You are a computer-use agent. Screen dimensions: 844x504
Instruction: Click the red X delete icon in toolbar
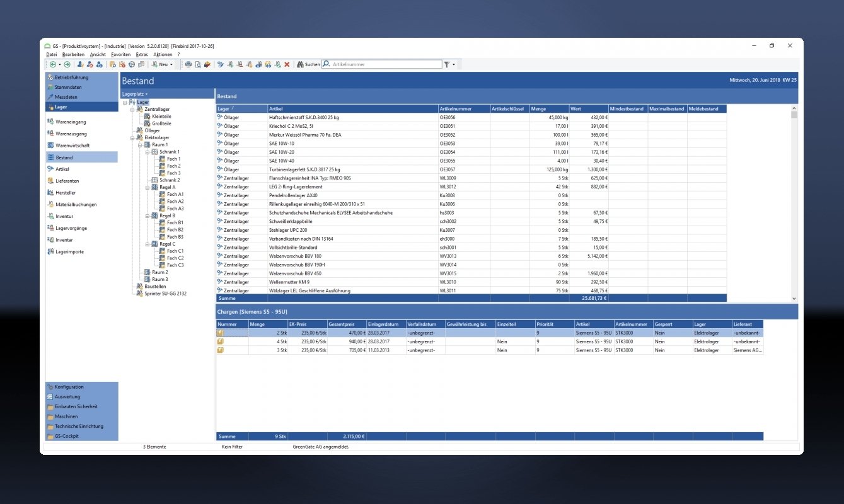click(x=287, y=64)
